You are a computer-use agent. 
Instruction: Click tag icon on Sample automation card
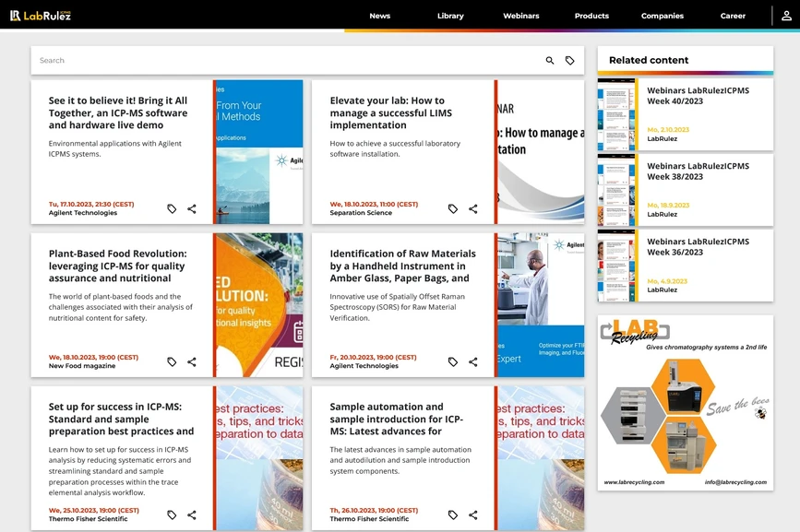453,515
